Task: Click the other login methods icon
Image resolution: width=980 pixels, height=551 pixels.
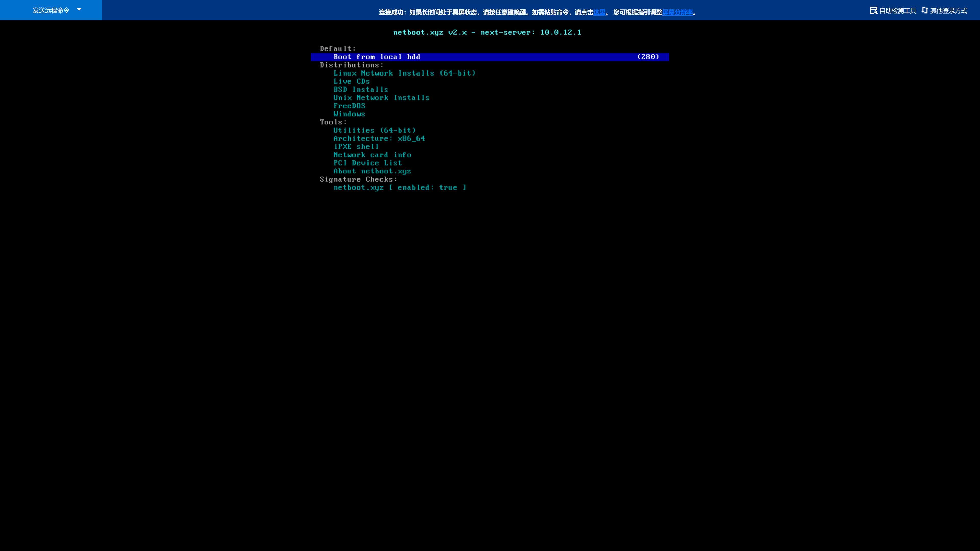Action: tap(925, 10)
